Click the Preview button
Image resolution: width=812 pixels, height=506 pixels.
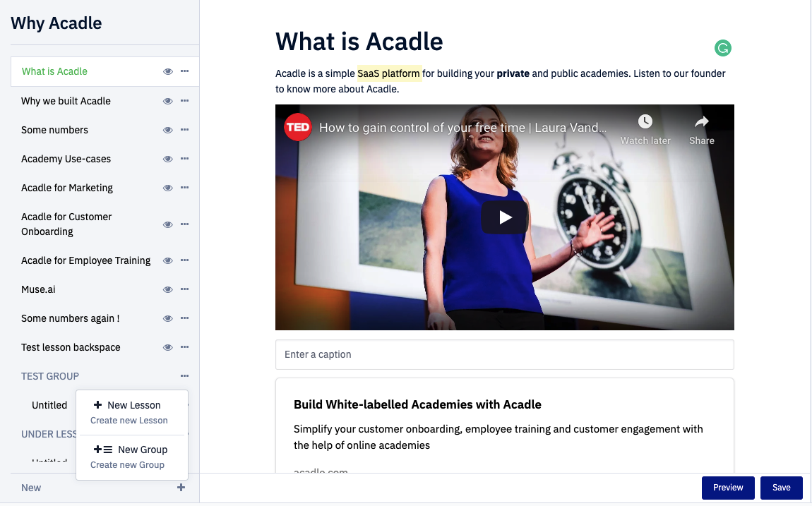[728, 488]
